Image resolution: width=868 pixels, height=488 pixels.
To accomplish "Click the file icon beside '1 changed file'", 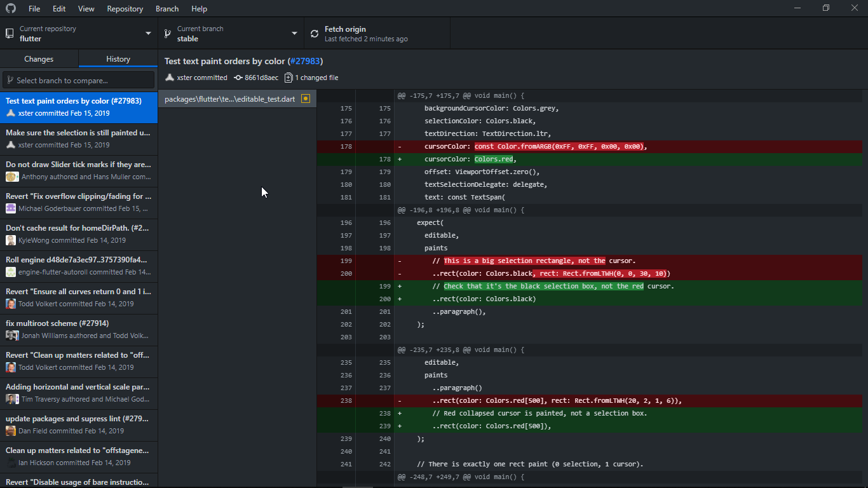I will (288, 77).
